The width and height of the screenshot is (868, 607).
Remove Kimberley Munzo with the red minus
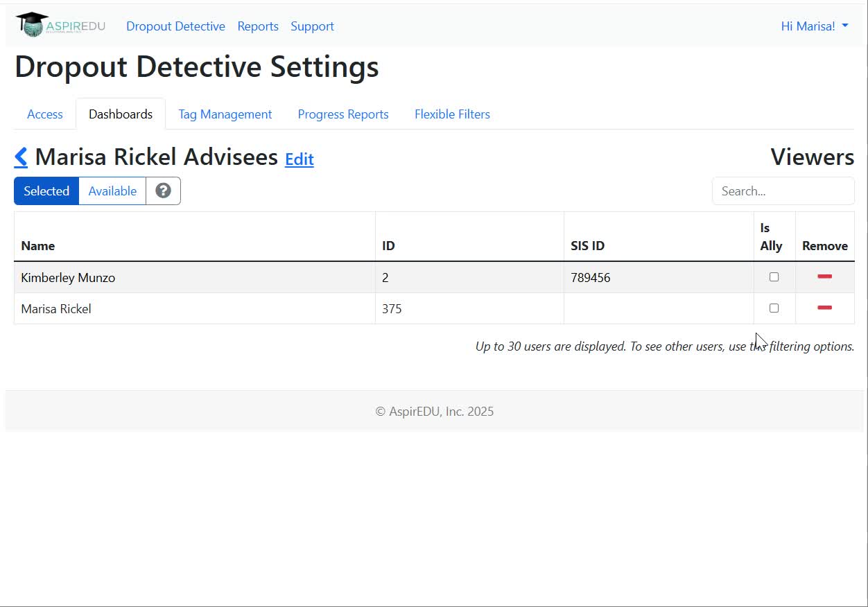pos(824,276)
